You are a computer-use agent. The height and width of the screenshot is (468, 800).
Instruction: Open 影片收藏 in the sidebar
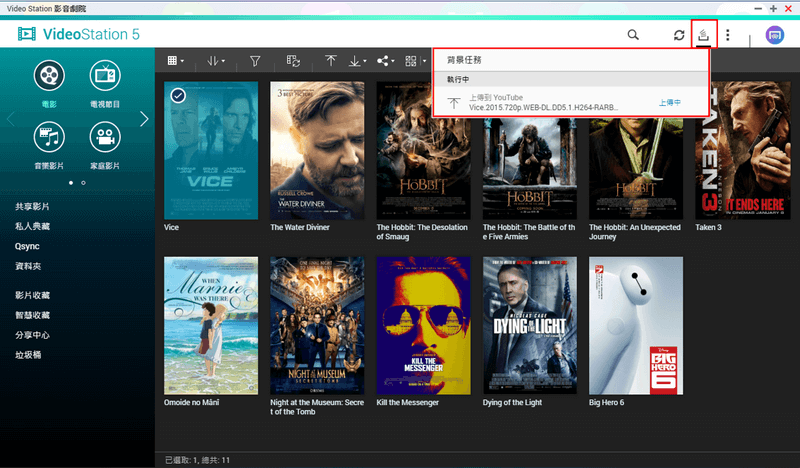click(x=32, y=295)
